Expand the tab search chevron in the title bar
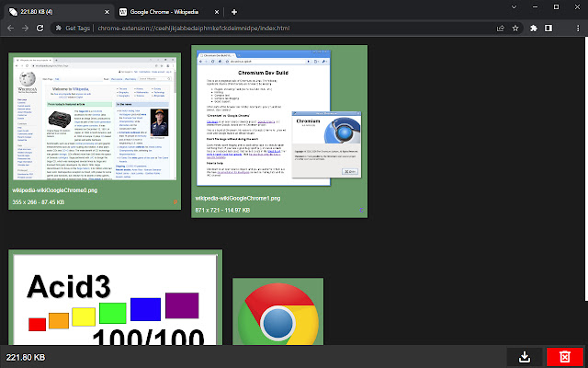 pos(514,6)
